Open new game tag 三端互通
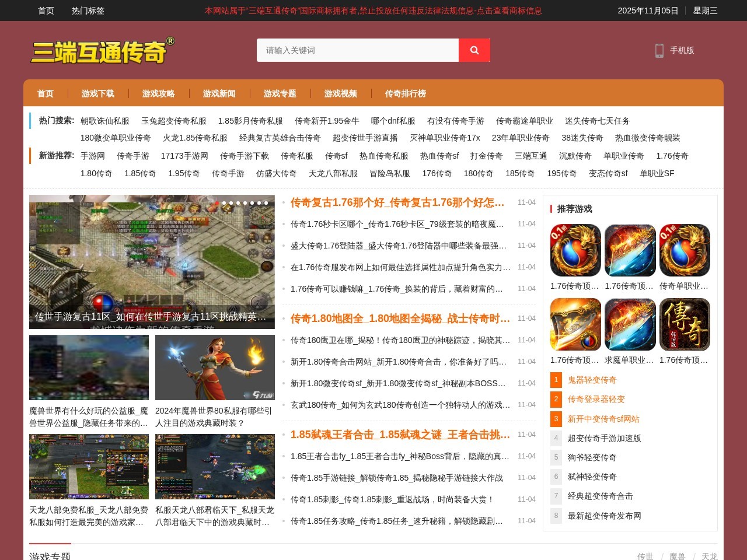Viewport: 747px width, 560px height. click(531, 156)
